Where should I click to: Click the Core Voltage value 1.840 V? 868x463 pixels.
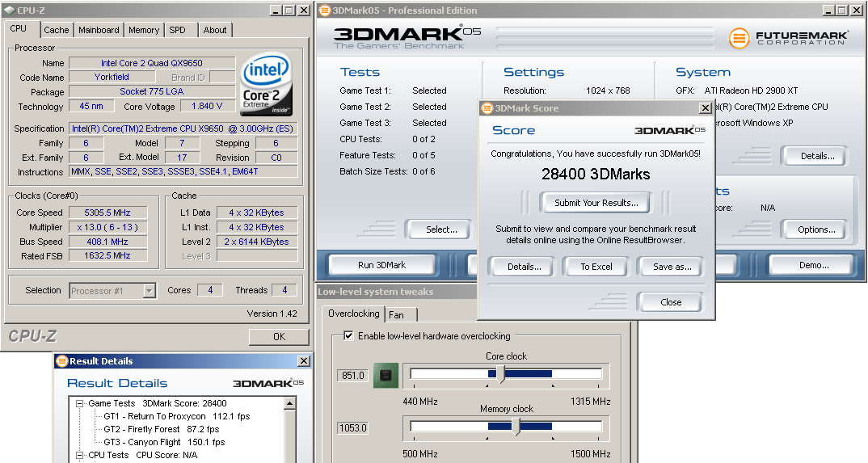point(207,106)
